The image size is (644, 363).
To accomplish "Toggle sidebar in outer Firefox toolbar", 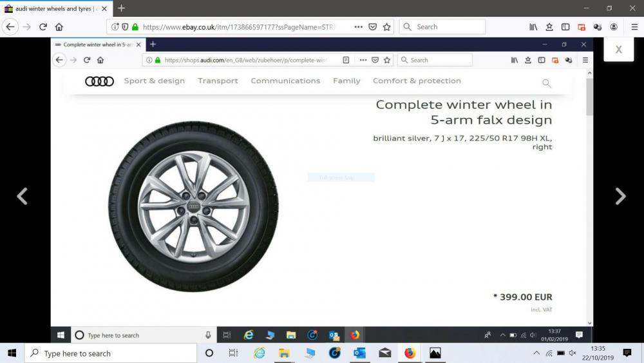I will [x=565, y=27].
